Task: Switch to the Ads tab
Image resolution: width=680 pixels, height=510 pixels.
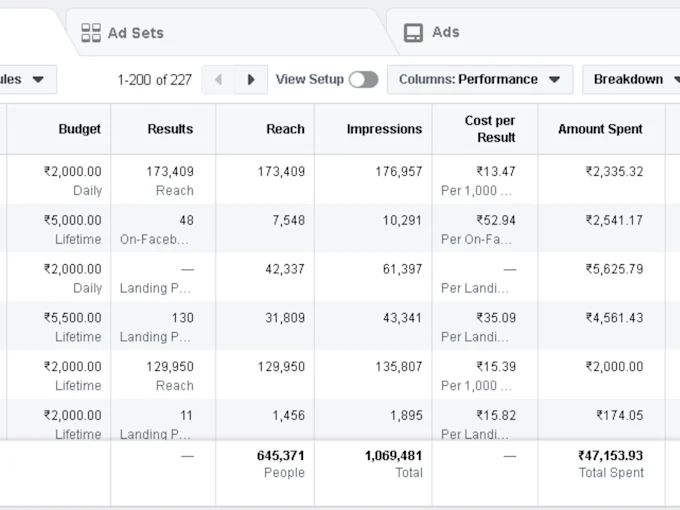Action: tap(445, 33)
